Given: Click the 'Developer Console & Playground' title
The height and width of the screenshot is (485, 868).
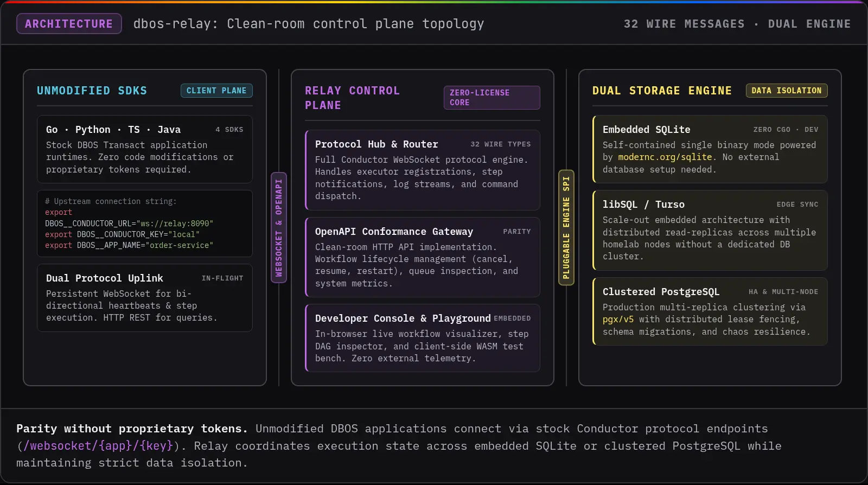Looking at the screenshot, I should 403,318.
